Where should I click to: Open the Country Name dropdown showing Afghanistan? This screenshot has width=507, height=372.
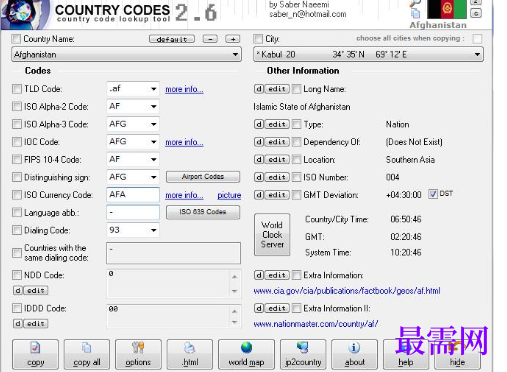[126, 54]
